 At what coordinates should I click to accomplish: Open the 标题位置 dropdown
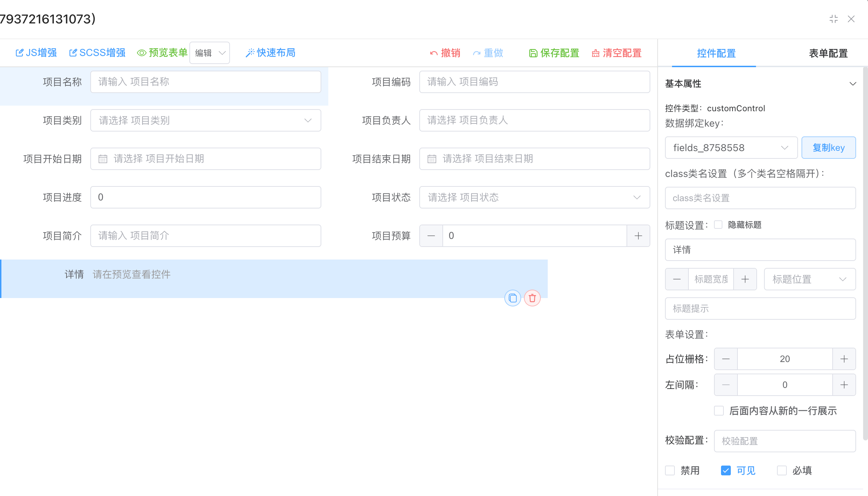(809, 279)
